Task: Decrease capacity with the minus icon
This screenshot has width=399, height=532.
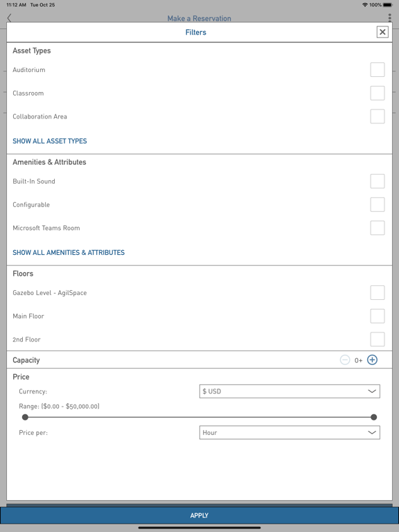Action: click(x=345, y=360)
